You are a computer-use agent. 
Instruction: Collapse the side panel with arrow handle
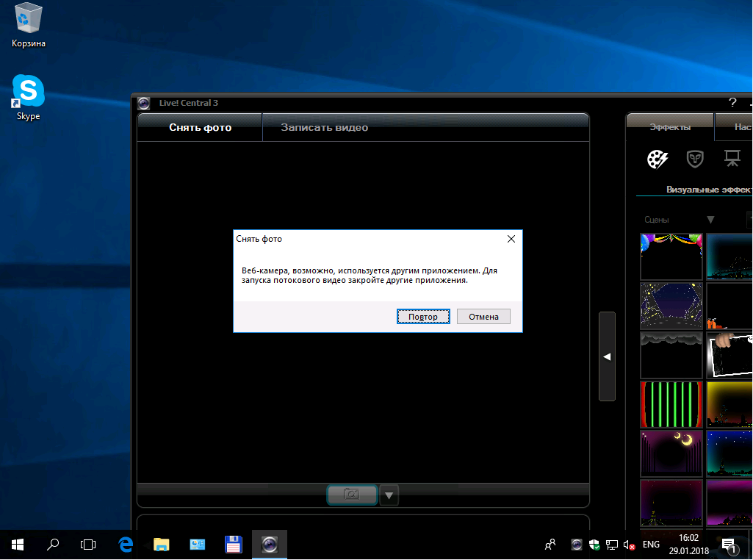(607, 356)
